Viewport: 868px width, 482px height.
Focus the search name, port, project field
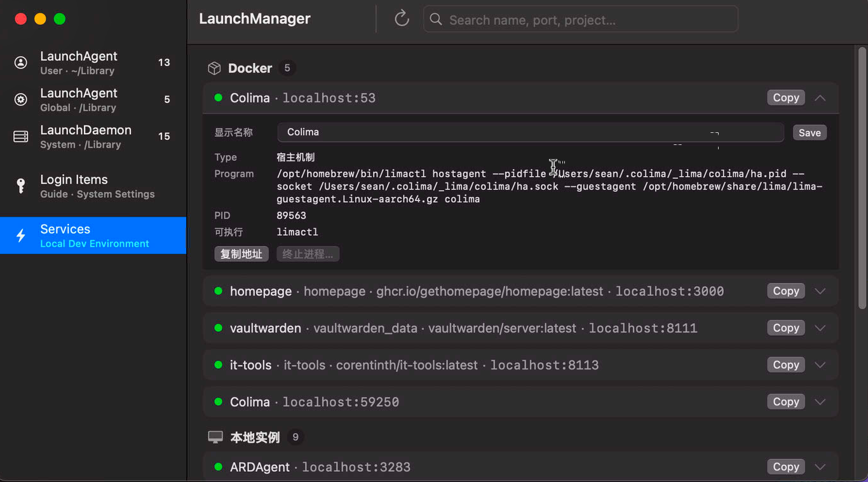(581, 20)
